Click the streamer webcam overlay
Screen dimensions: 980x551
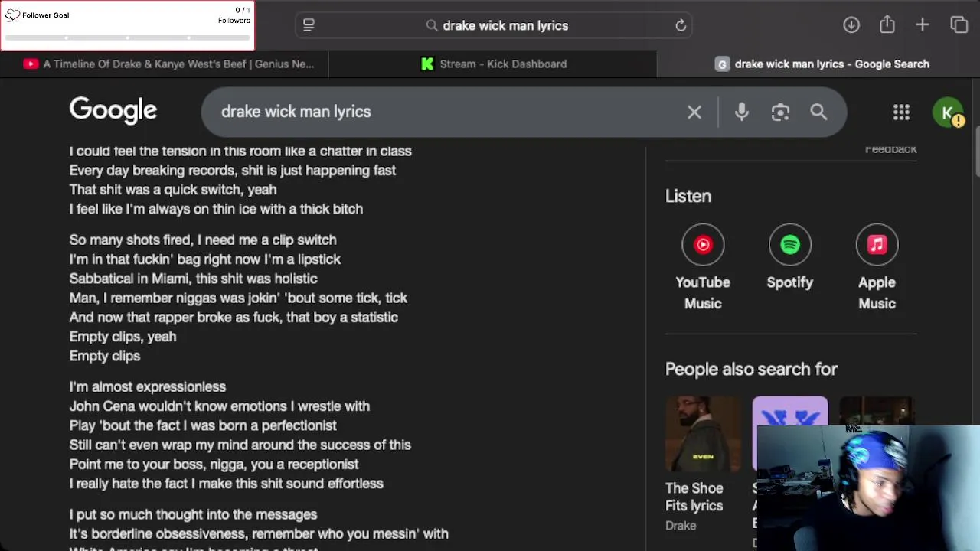pyautogui.click(x=867, y=488)
